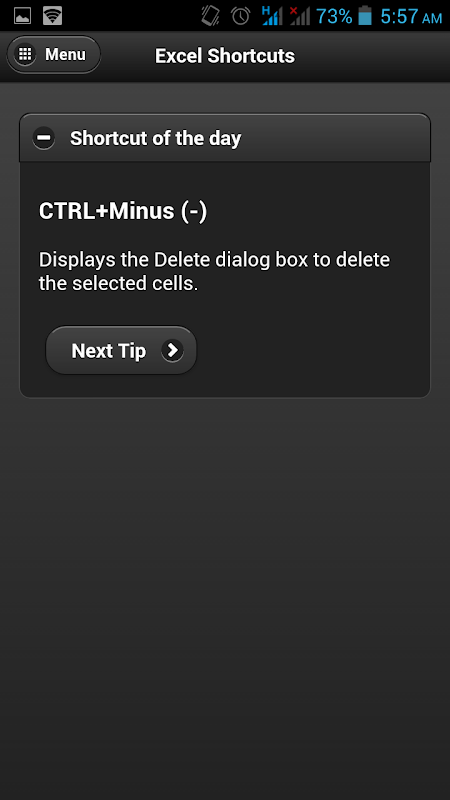Image resolution: width=450 pixels, height=800 pixels.
Task: Tap the H network signal icon
Action: coord(271,16)
